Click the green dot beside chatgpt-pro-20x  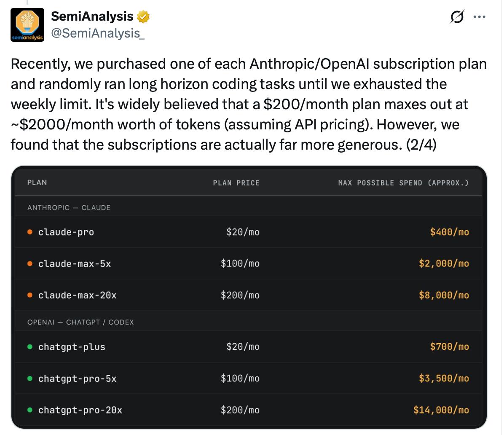point(30,410)
